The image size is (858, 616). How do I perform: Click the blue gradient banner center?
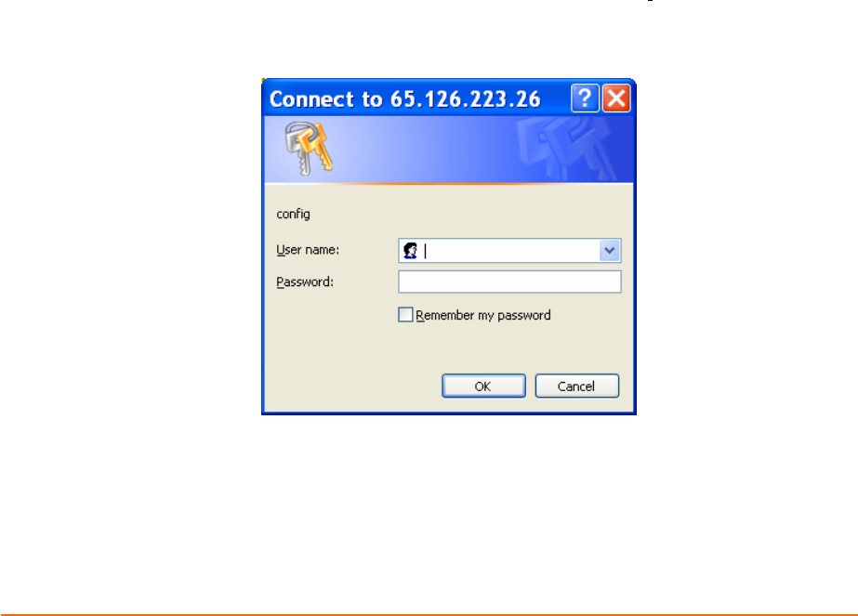tap(449, 149)
